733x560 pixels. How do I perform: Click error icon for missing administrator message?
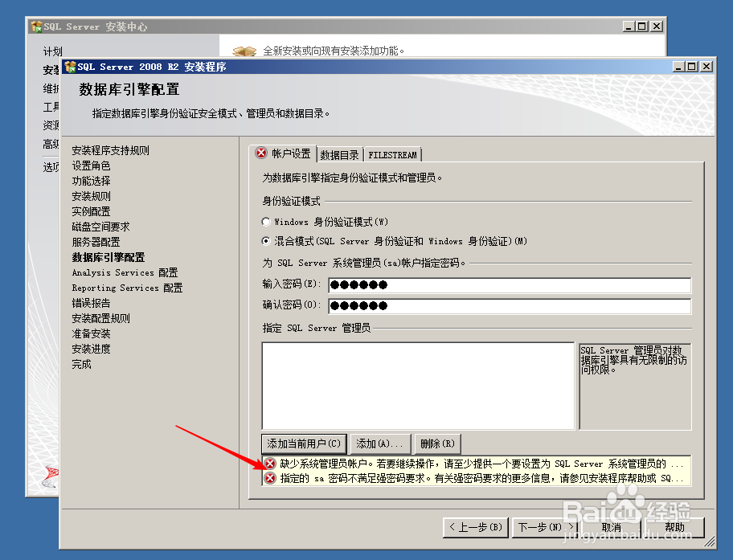270,464
